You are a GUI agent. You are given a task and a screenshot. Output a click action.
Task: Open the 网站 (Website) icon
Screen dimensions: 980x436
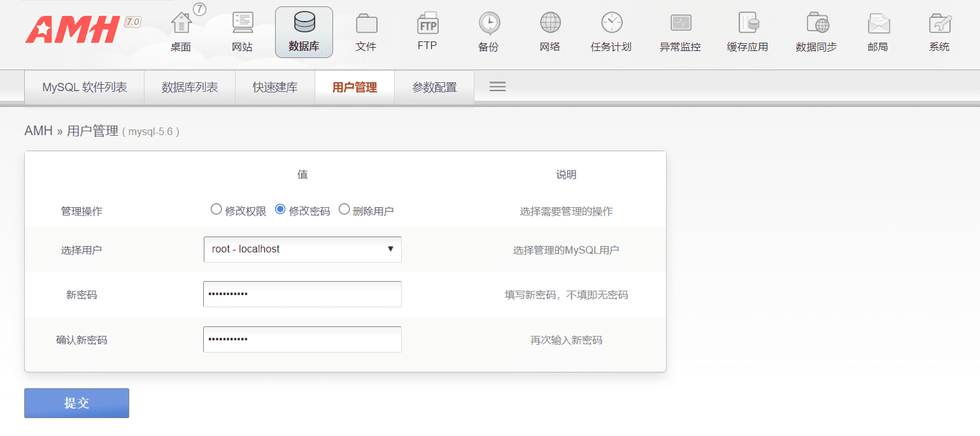coord(242,29)
